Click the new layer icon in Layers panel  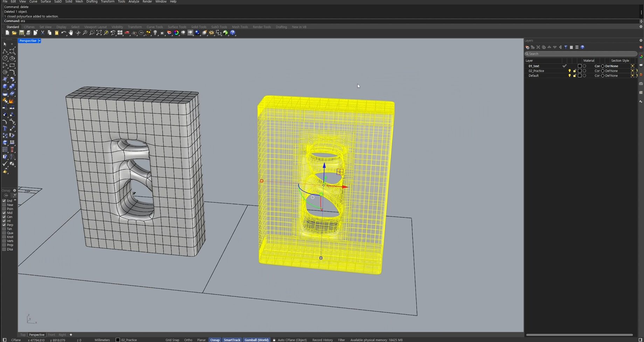point(527,47)
